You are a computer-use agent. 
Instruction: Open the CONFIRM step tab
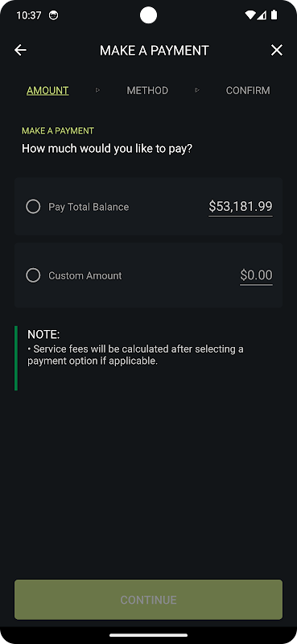248,90
